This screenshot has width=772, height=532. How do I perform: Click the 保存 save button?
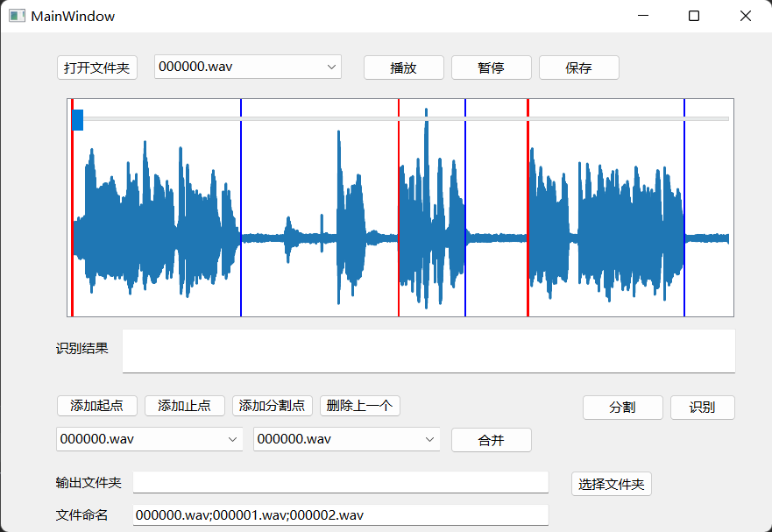(x=579, y=67)
